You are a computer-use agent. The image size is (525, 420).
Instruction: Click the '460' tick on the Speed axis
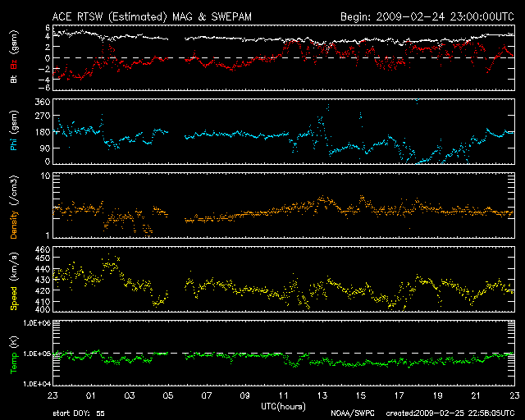(43, 250)
